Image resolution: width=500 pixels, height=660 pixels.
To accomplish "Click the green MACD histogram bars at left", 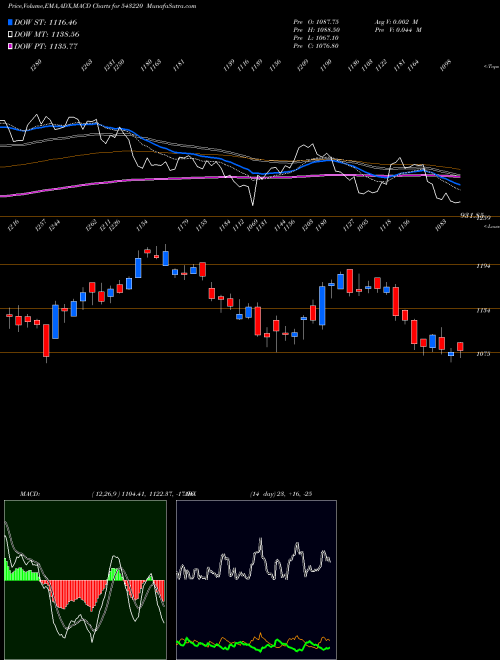I will (x=21, y=572).
